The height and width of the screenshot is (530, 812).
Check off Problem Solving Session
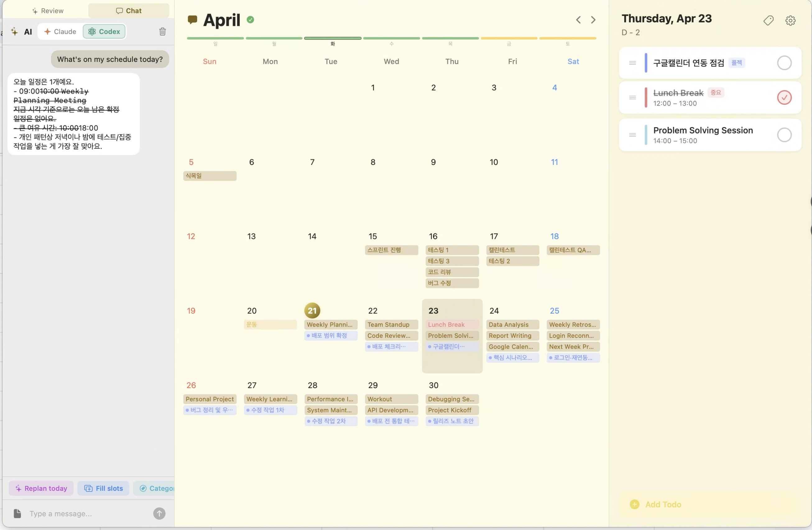click(784, 135)
